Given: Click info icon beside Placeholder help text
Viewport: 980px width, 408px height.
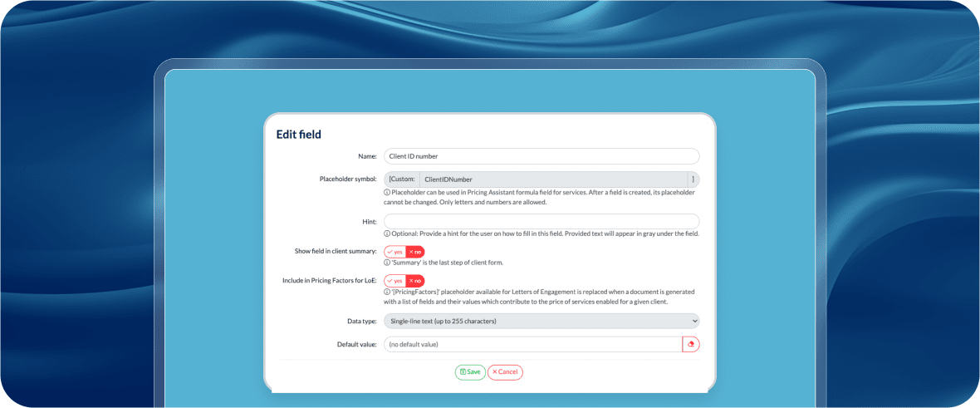Looking at the screenshot, I should pos(387,193).
